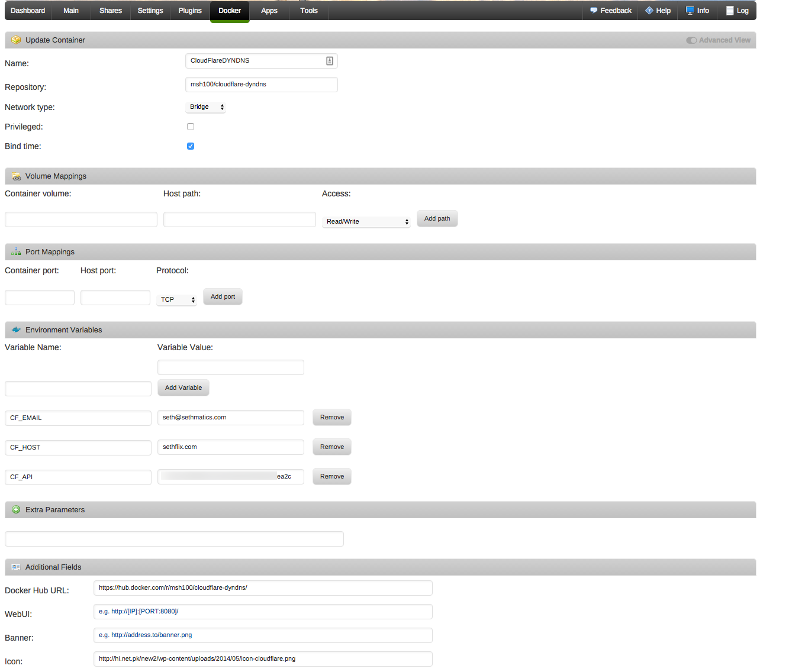The width and height of the screenshot is (805, 672).
Task: Click the Help diamond icon
Action: pos(649,11)
